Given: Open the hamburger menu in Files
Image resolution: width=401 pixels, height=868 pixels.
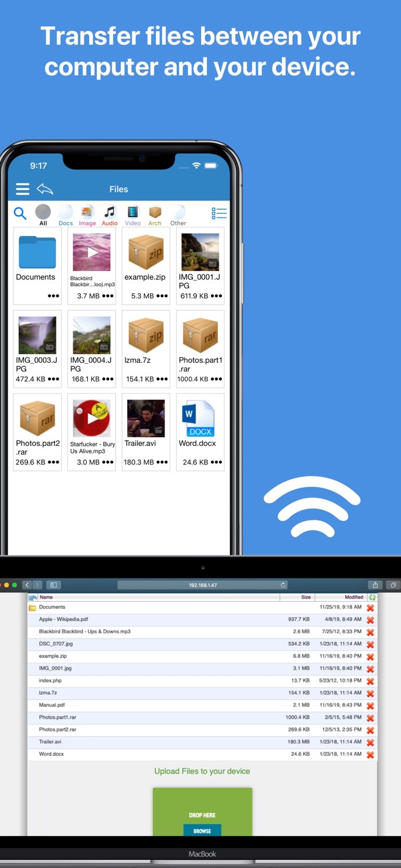Looking at the screenshot, I should 23,189.
